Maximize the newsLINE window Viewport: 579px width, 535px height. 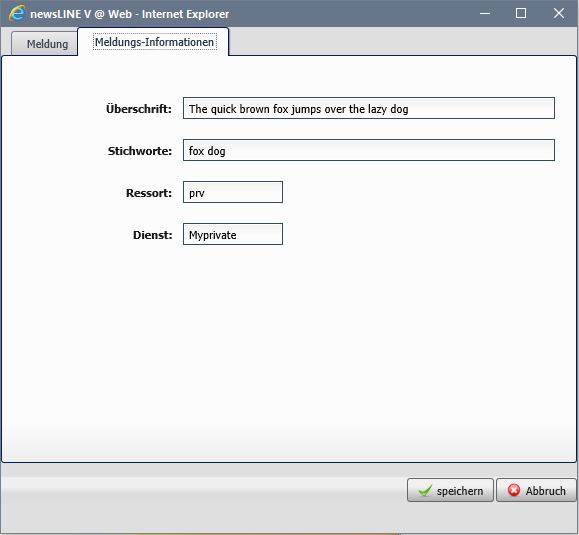tap(521, 13)
